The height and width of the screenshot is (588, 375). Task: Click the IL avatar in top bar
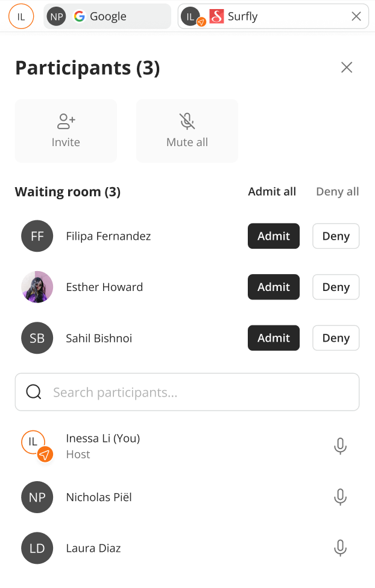21,16
